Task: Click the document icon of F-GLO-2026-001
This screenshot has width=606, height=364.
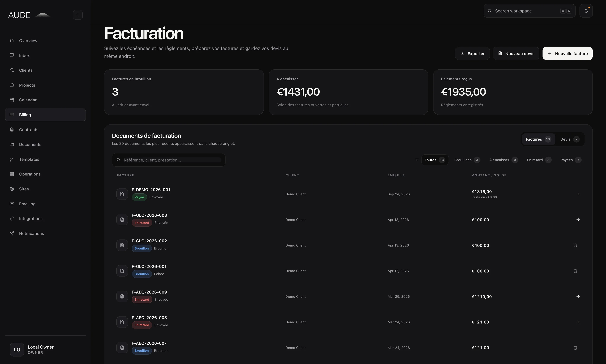Action: tap(122, 271)
